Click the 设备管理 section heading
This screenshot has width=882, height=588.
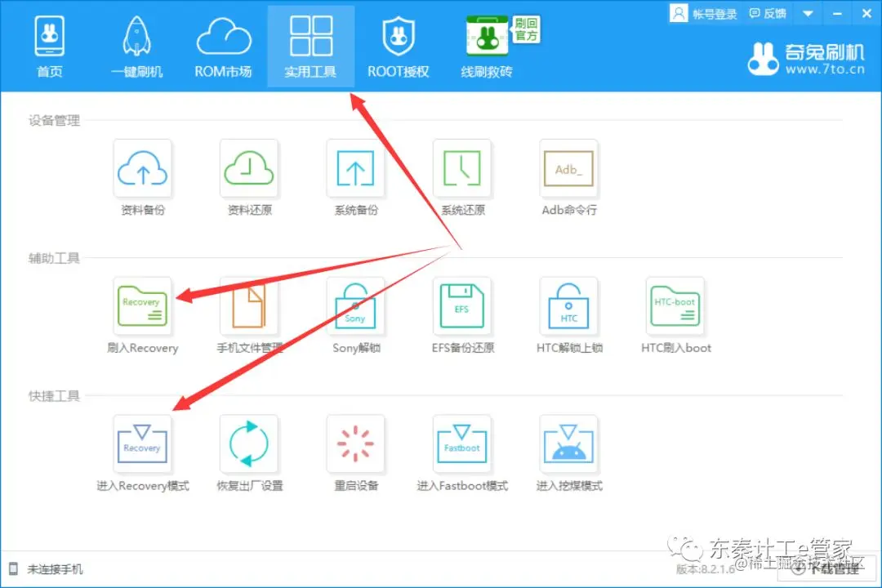(54, 120)
